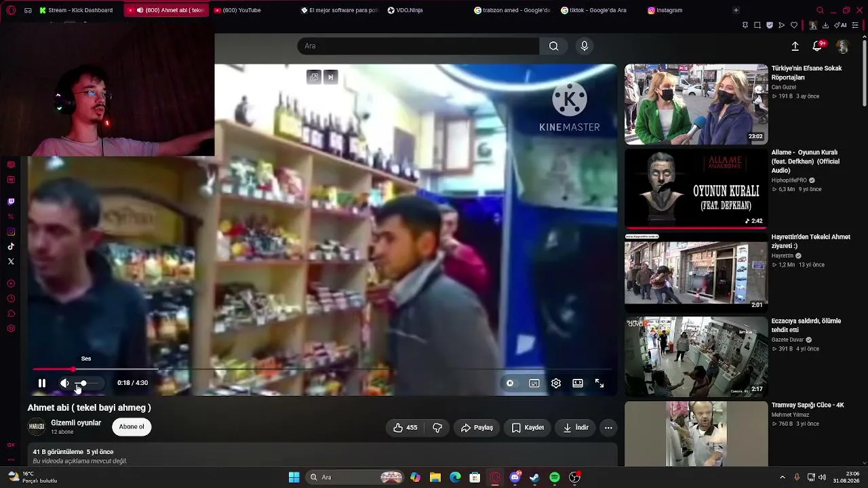Adjust the video volume slider
868x488 pixels.
(x=86, y=384)
